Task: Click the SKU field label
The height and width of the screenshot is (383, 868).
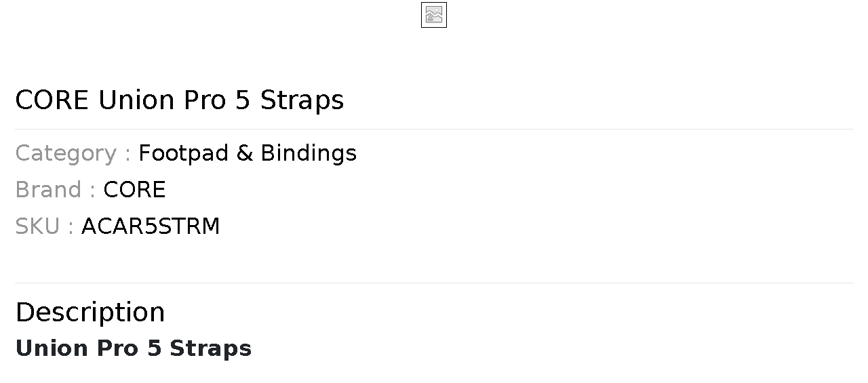Action: (45, 226)
